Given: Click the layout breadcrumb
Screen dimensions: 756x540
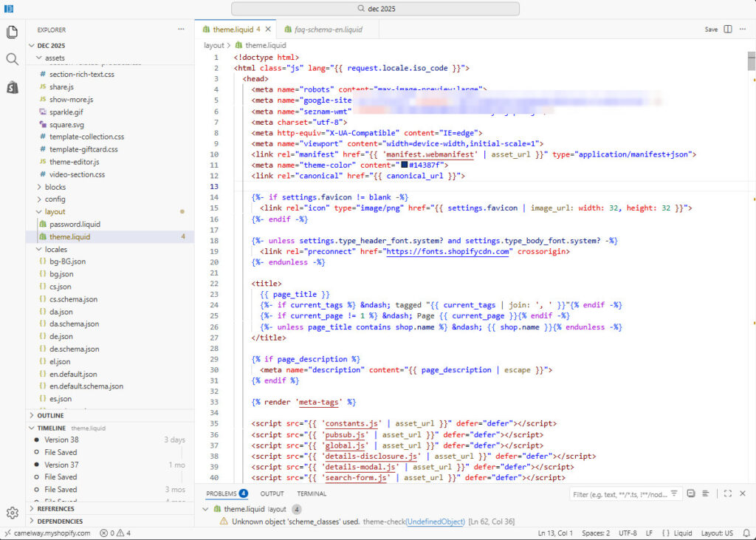Looking at the screenshot, I should pos(213,45).
